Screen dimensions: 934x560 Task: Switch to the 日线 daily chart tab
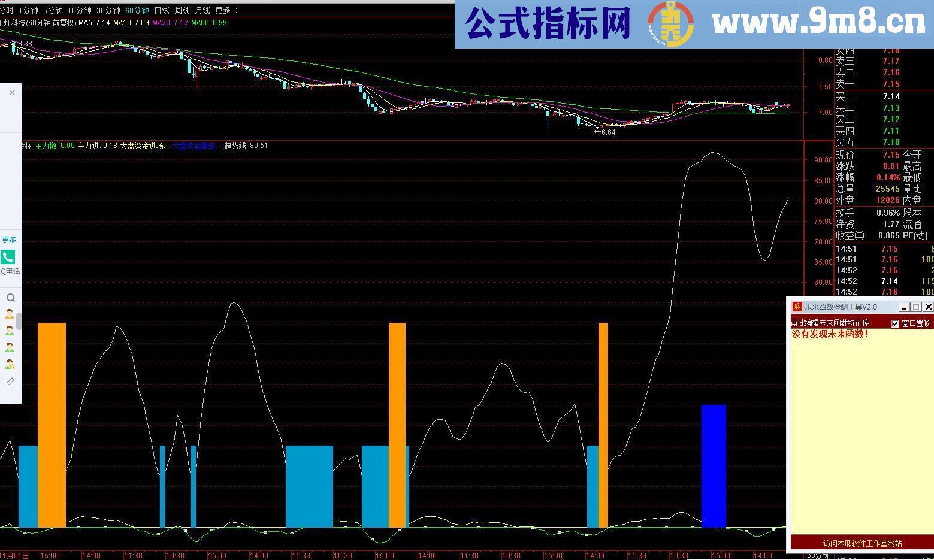(162, 10)
